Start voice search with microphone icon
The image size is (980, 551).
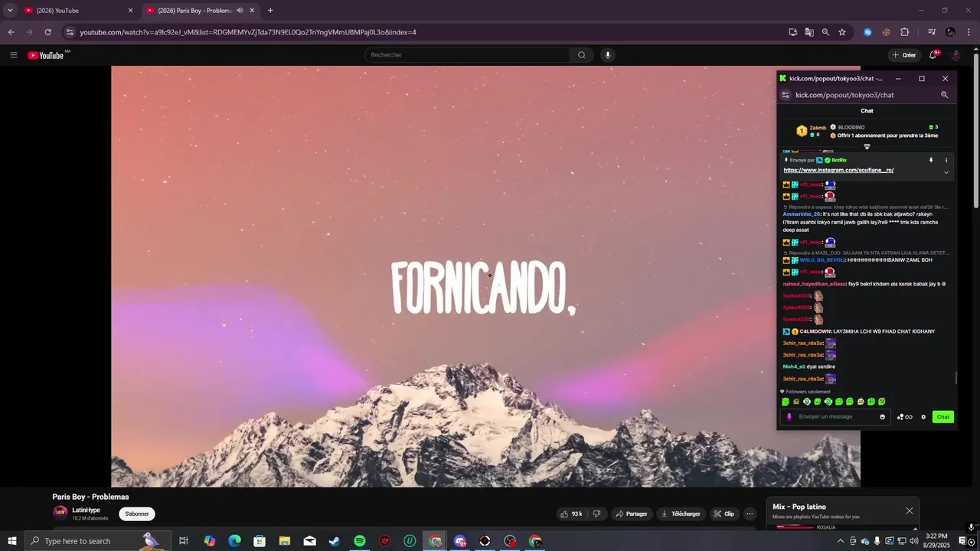click(608, 55)
